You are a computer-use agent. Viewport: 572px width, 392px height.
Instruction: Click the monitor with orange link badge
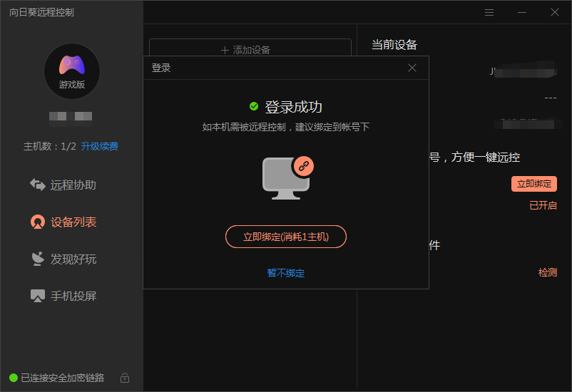287,178
